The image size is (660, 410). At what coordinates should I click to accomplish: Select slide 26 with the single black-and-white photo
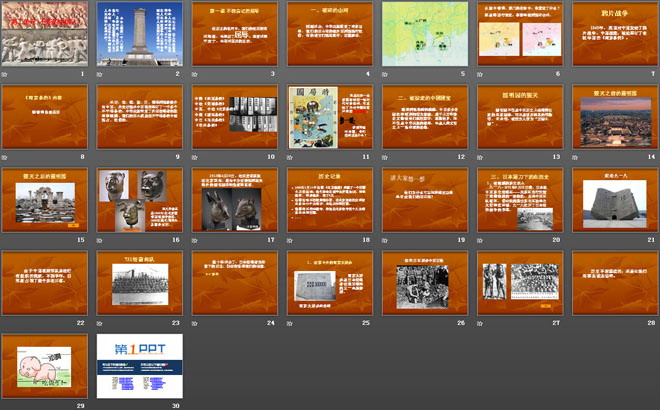point(425,283)
